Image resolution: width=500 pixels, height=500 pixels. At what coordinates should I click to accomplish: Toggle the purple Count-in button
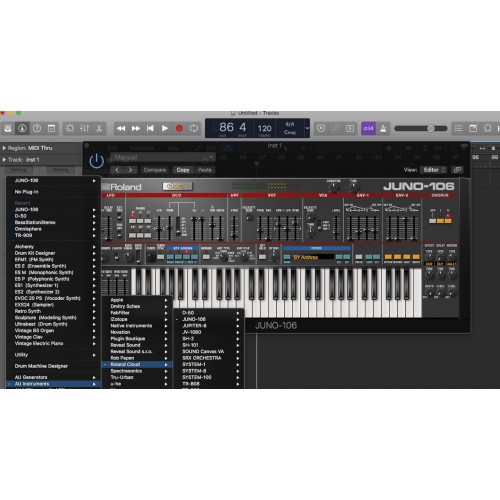[x=368, y=128]
